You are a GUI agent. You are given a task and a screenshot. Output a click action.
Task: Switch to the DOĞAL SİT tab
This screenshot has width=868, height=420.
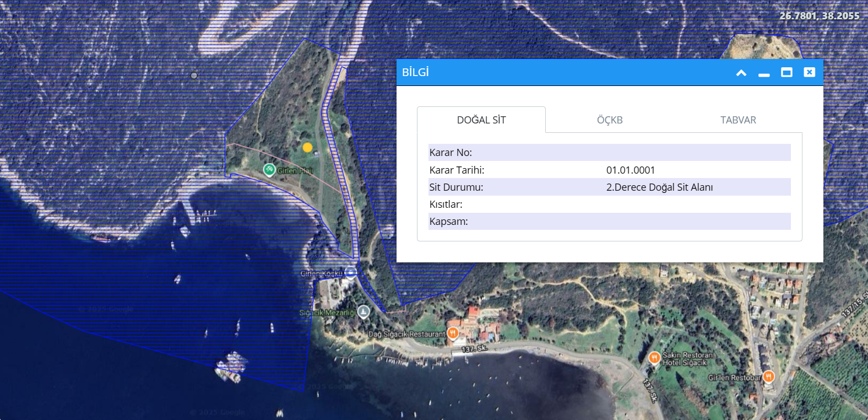[481, 120]
